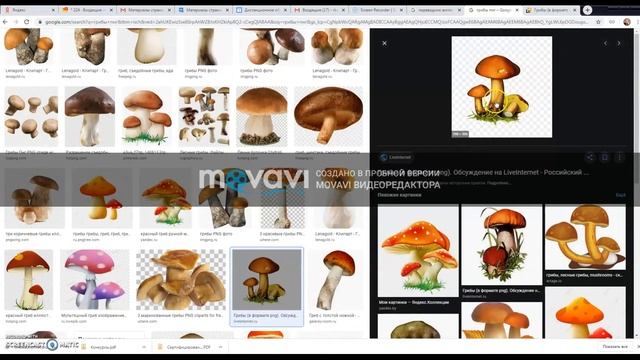
Task: Open the Конкурсы.pdf download item
Action: tap(104, 347)
